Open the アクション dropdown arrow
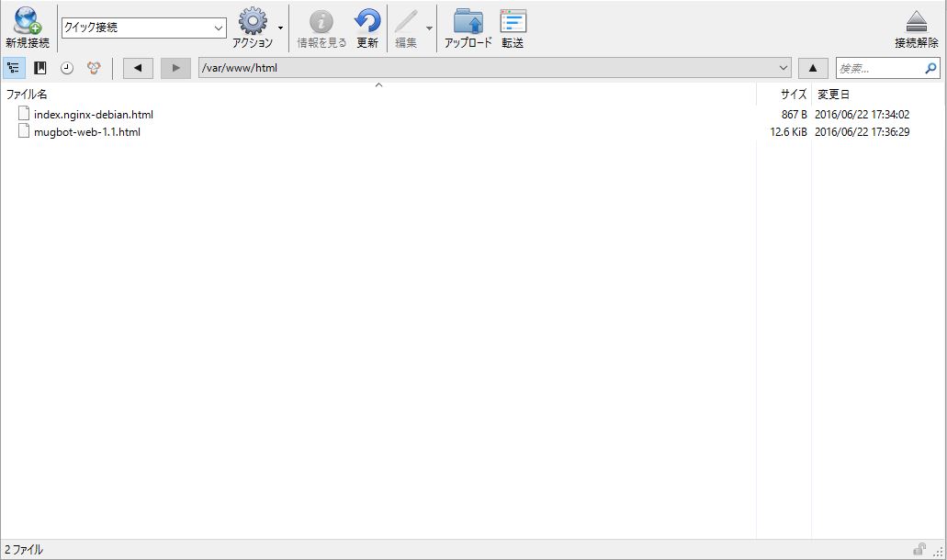 point(280,28)
